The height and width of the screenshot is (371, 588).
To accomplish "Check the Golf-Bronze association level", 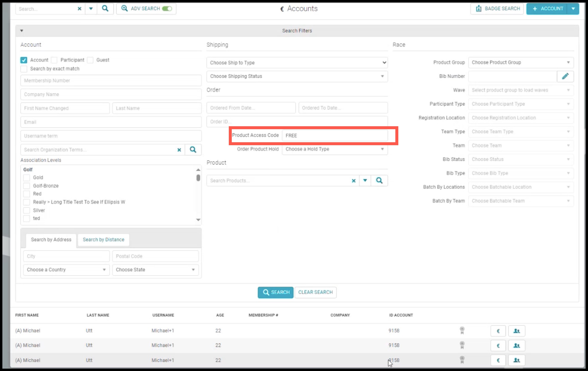I will 26,186.
